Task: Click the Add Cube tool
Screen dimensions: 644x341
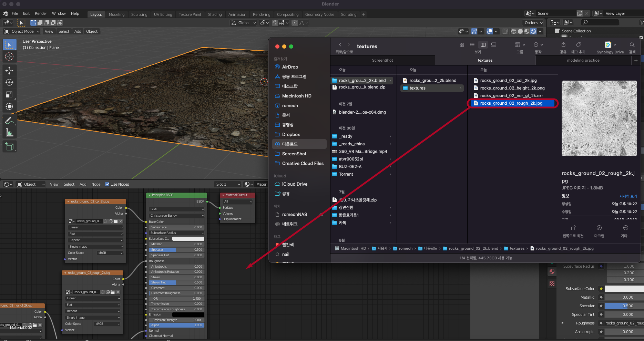Action: coord(9,147)
